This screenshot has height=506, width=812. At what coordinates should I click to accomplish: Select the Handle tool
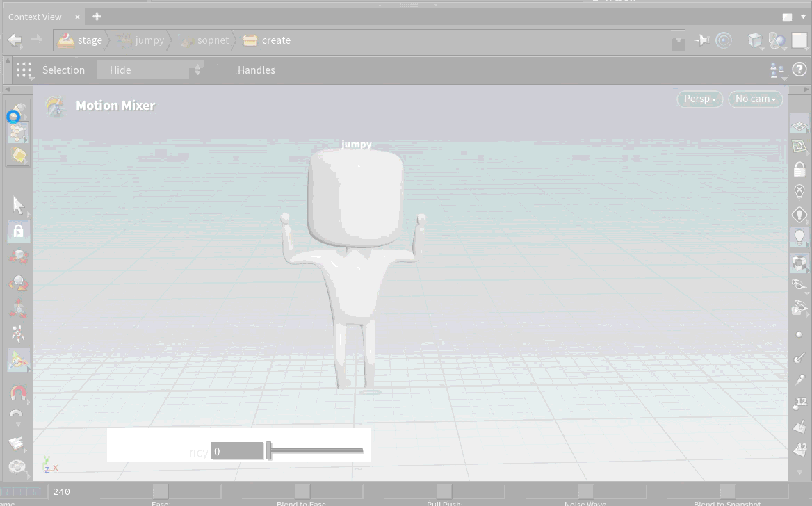(18, 360)
